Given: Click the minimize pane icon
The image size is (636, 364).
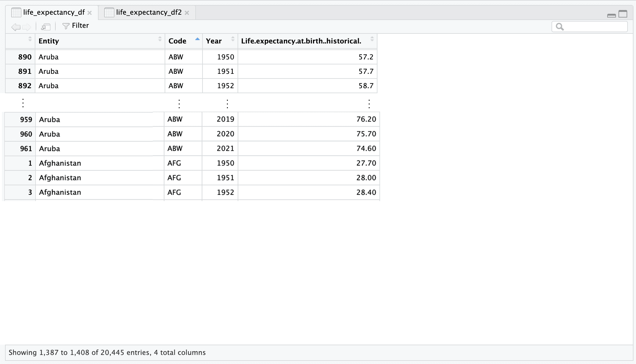Looking at the screenshot, I should 611,15.
